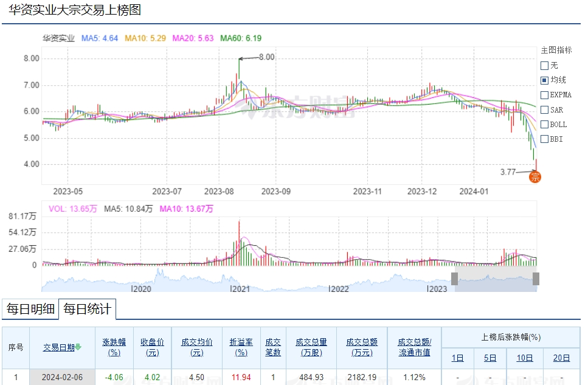Switch to the 每日明细 tab

(30, 309)
